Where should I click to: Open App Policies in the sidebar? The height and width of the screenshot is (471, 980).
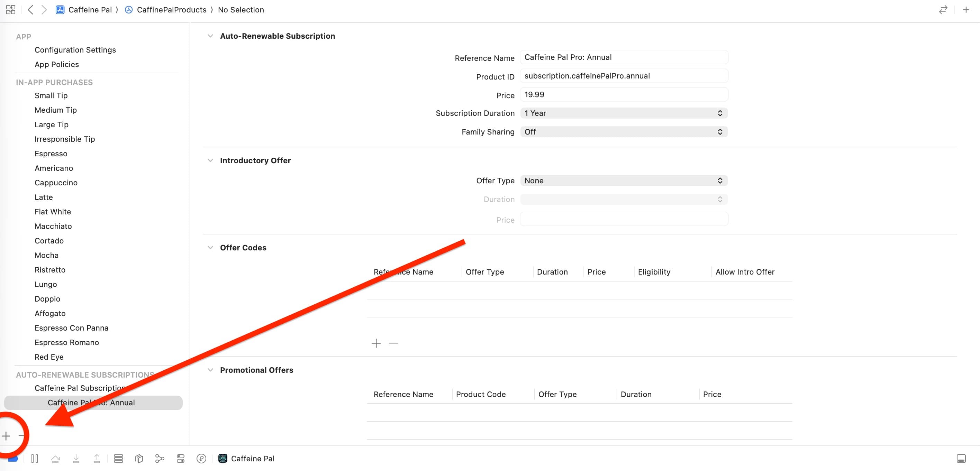pos(57,64)
